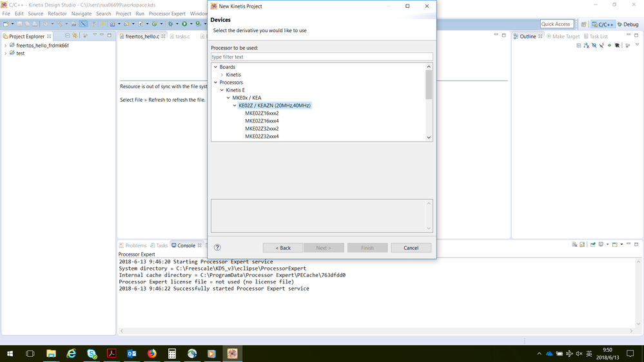
Task: Switch to the Make Target tab
Action: point(563,36)
